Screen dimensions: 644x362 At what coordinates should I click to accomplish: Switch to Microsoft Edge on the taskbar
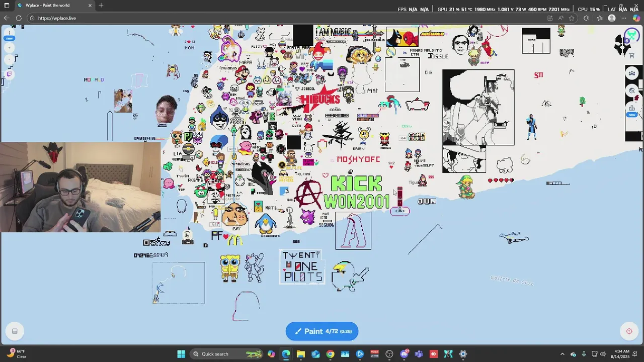click(x=286, y=354)
